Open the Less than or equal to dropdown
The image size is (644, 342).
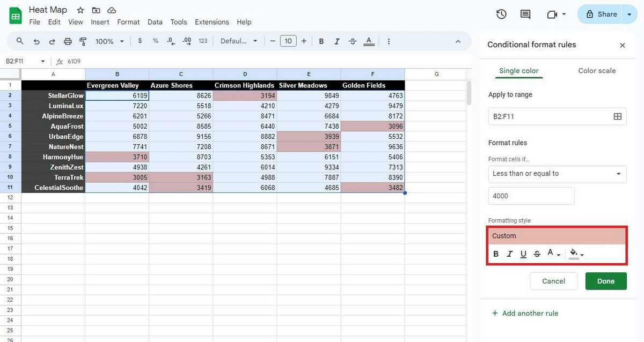point(557,174)
